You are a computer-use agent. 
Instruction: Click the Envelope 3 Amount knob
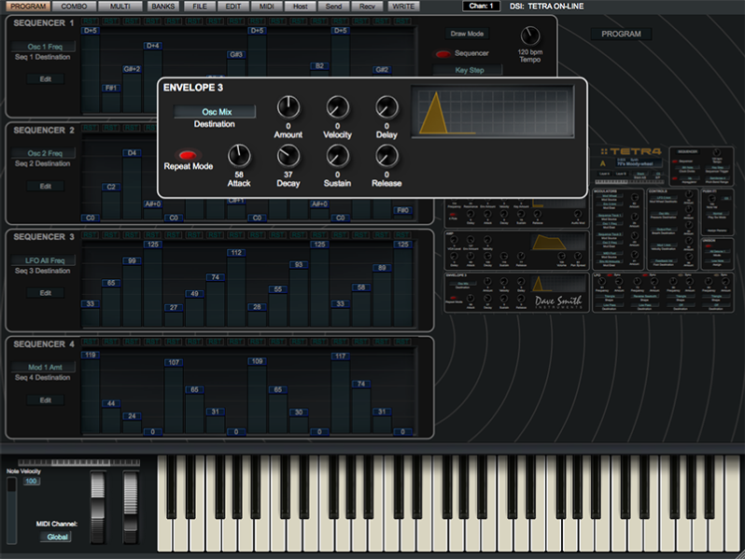pyautogui.click(x=288, y=107)
